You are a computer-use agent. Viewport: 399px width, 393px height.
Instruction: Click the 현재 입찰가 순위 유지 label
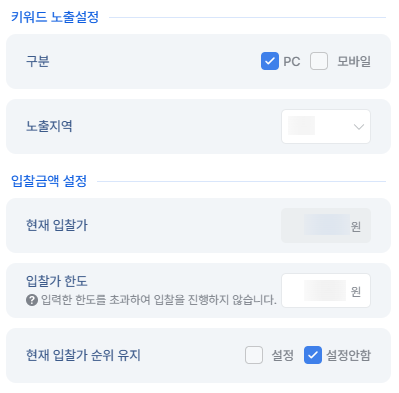coord(83,355)
